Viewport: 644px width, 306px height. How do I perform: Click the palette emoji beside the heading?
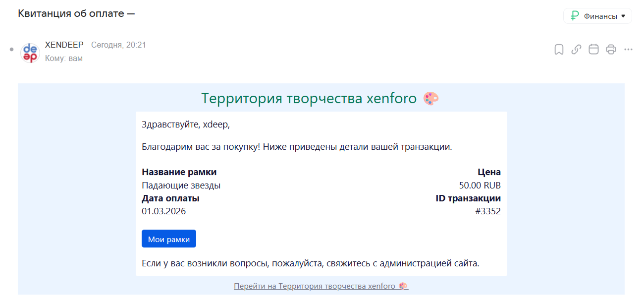coord(431,99)
